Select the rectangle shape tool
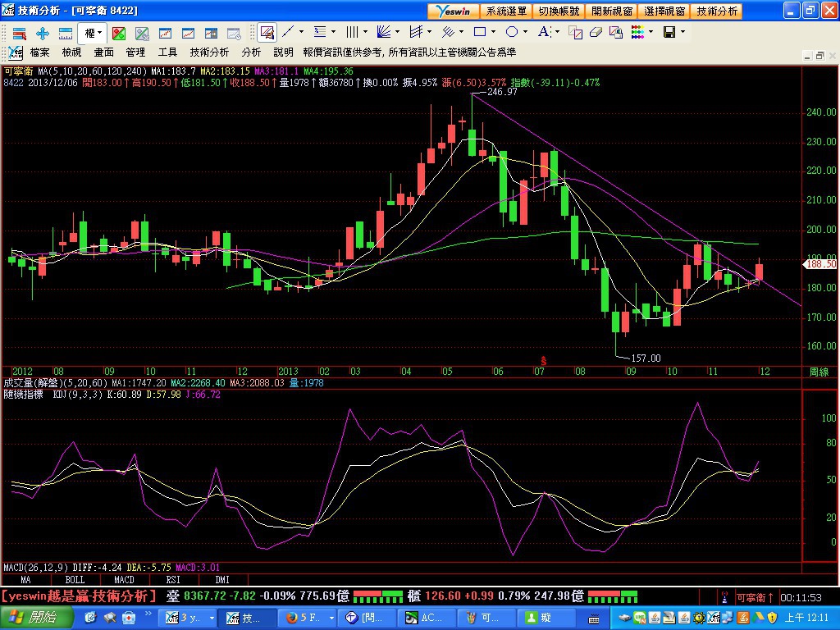This screenshot has width=840, height=630. coord(480,32)
